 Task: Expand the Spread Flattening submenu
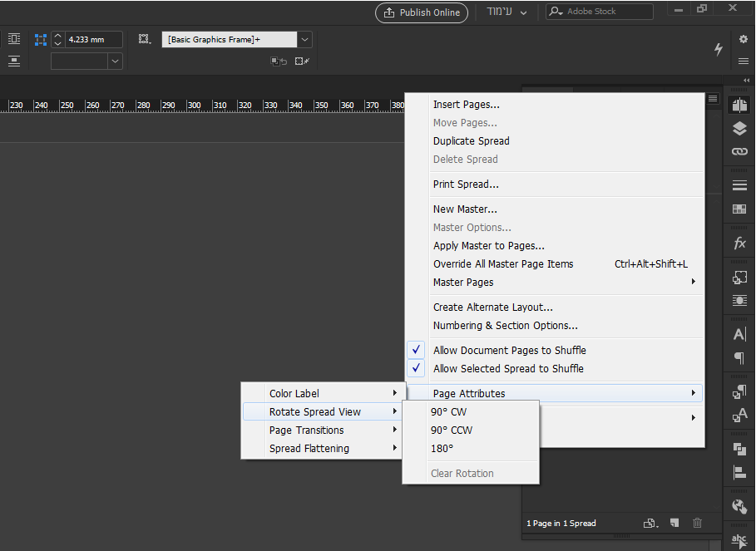(x=322, y=449)
